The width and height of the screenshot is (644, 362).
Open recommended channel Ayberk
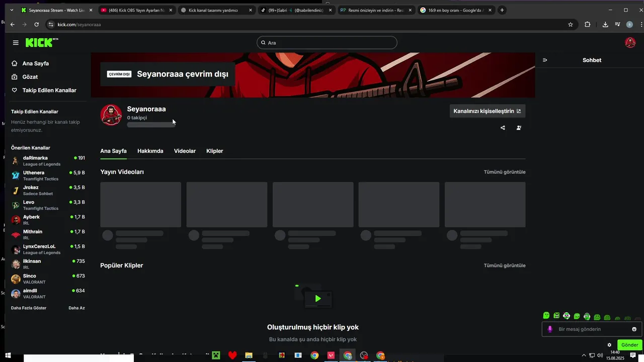tap(48, 220)
